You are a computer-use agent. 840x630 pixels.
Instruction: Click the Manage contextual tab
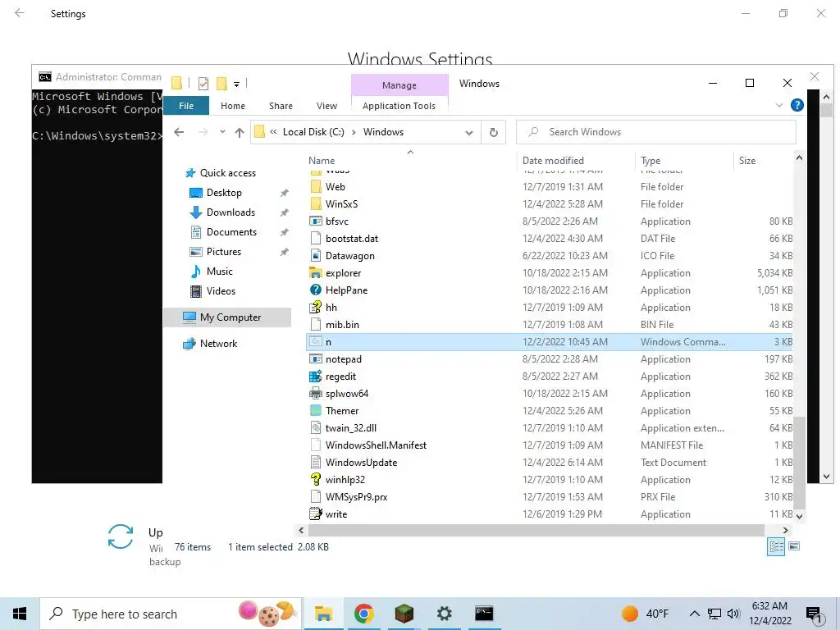pos(399,84)
